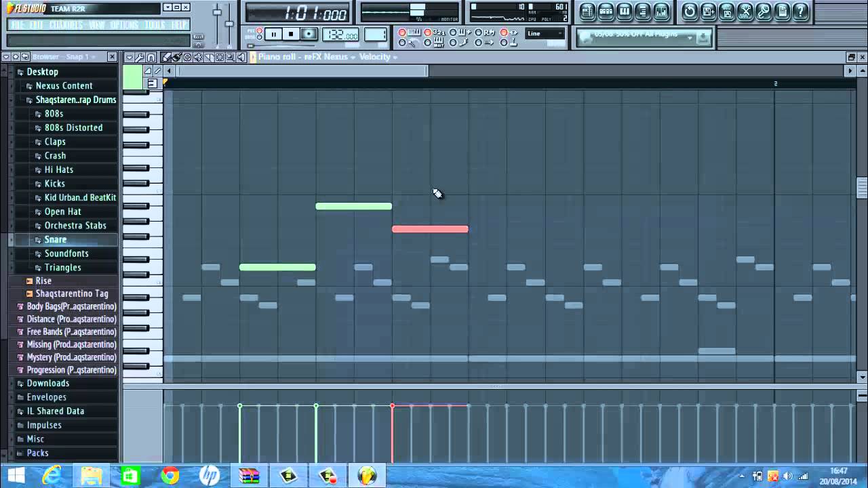Open WinRAR from the taskbar
Screen dimensions: 868x488
pyautogui.click(x=249, y=476)
